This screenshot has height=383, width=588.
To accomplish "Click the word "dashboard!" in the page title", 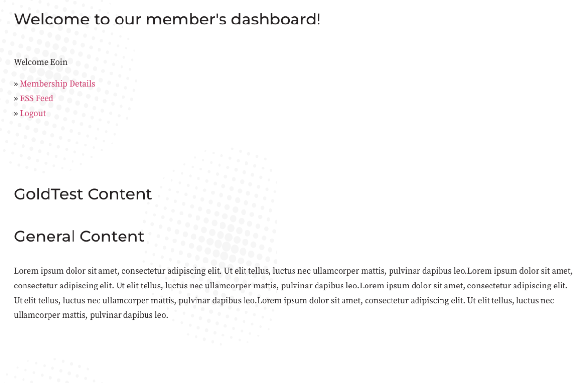I will click(276, 19).
